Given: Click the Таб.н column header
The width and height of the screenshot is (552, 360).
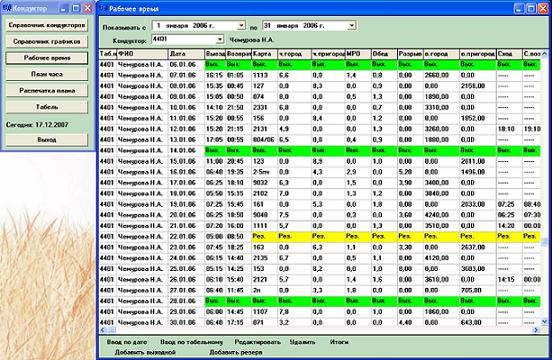Looking at the screenshot, I should [108, 54].
